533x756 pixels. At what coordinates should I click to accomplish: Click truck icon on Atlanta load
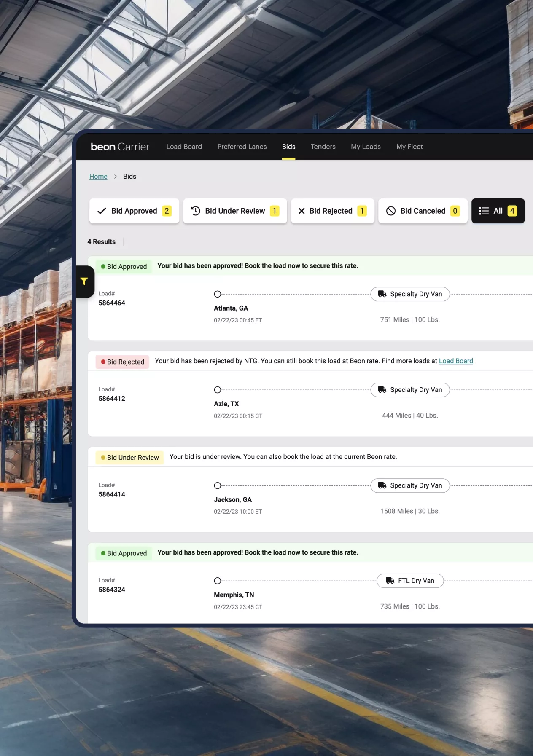[382, 294]
